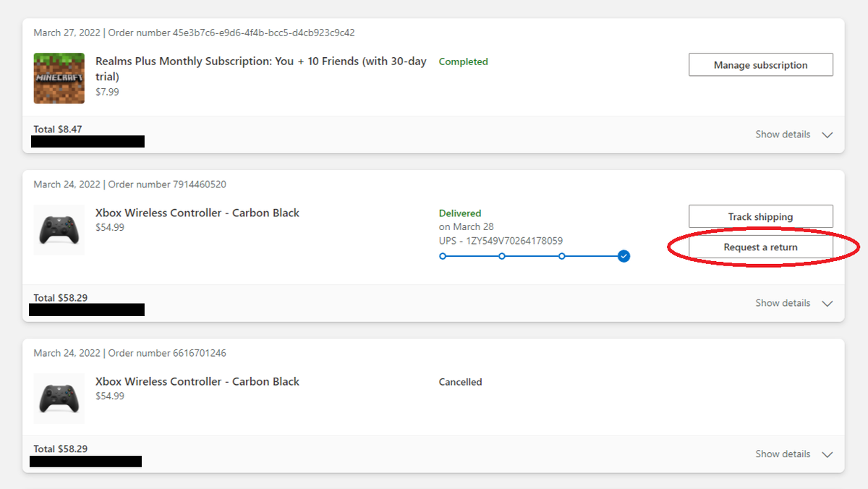Click the controller image on the cancelled order
Image resolution: width=868 pixels, height=489 pixels.
(59, 399)
